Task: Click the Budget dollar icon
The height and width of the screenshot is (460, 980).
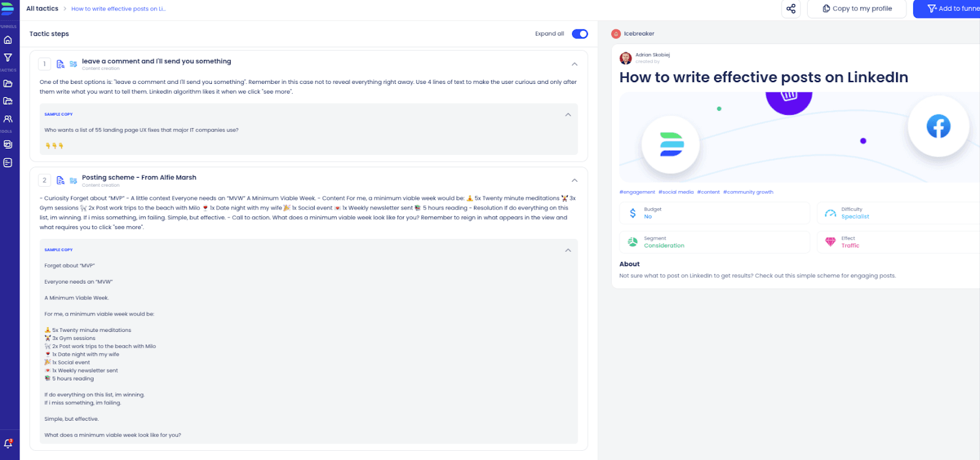Action: click(x=633, y=213)
